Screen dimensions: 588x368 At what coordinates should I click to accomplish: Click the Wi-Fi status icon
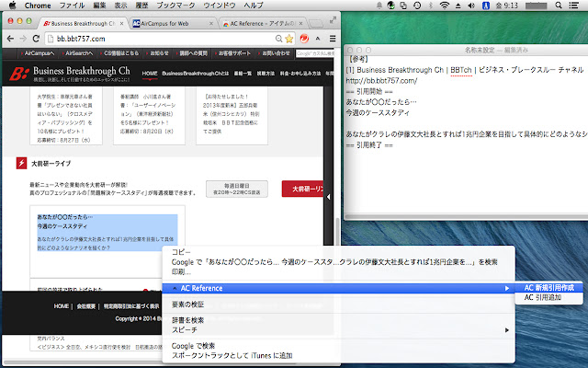[x=445, y=6]
